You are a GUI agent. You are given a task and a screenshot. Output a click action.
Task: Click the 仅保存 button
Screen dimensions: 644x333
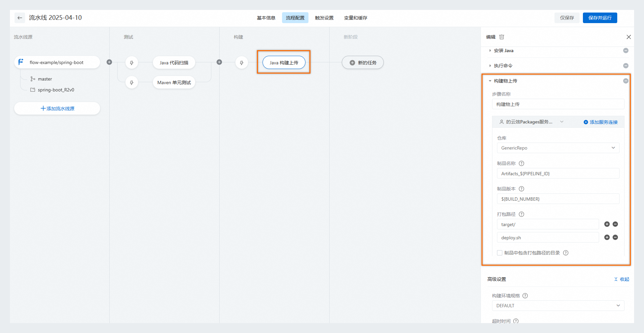(567, 18)
